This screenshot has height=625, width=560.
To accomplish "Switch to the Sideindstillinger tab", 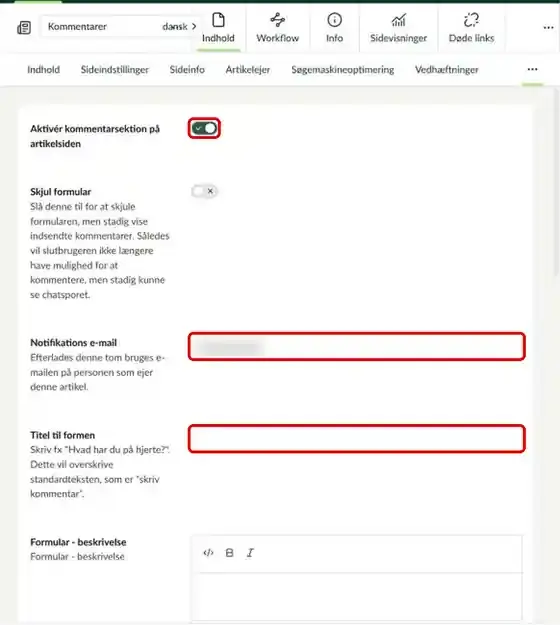I will [115, 69].
